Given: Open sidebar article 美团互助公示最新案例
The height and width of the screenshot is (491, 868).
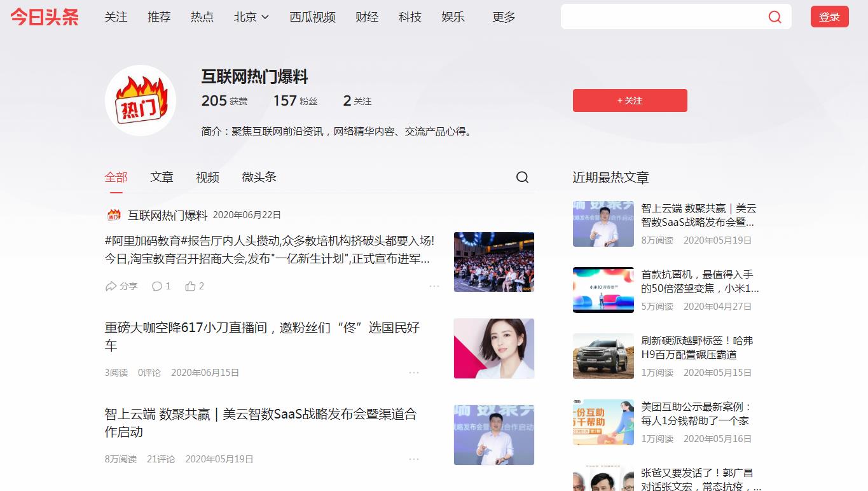Looking at the screenshot, I should tap(696, 414).
